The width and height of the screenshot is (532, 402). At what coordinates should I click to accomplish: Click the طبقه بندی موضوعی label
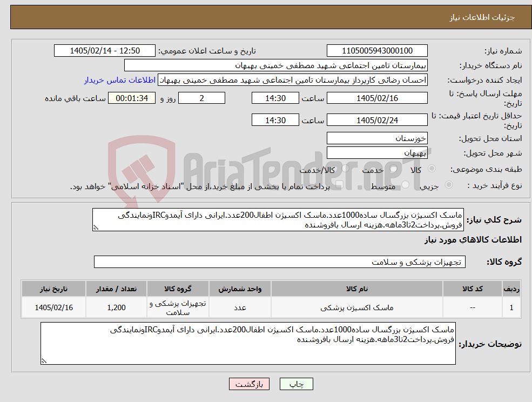pos(486,169)
